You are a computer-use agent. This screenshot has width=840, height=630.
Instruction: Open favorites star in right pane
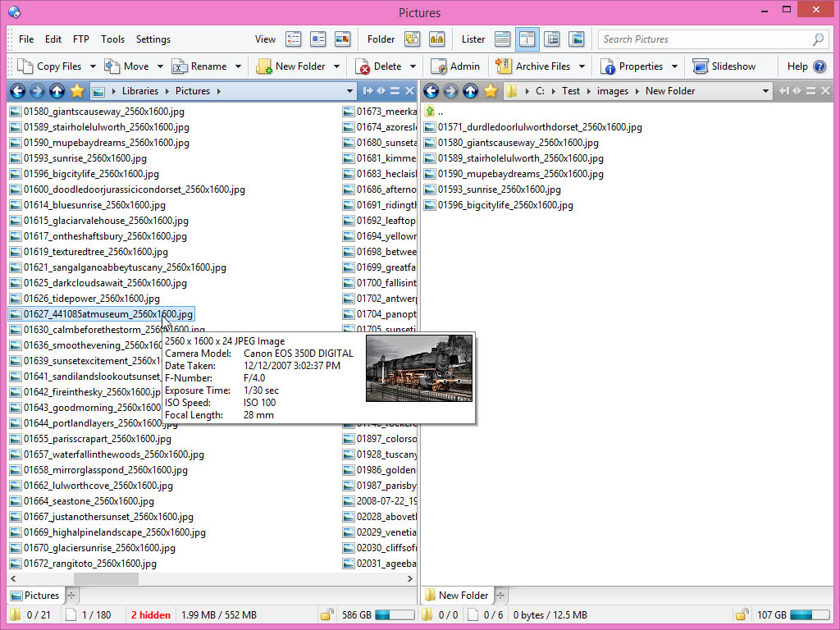tap(491, 91)
